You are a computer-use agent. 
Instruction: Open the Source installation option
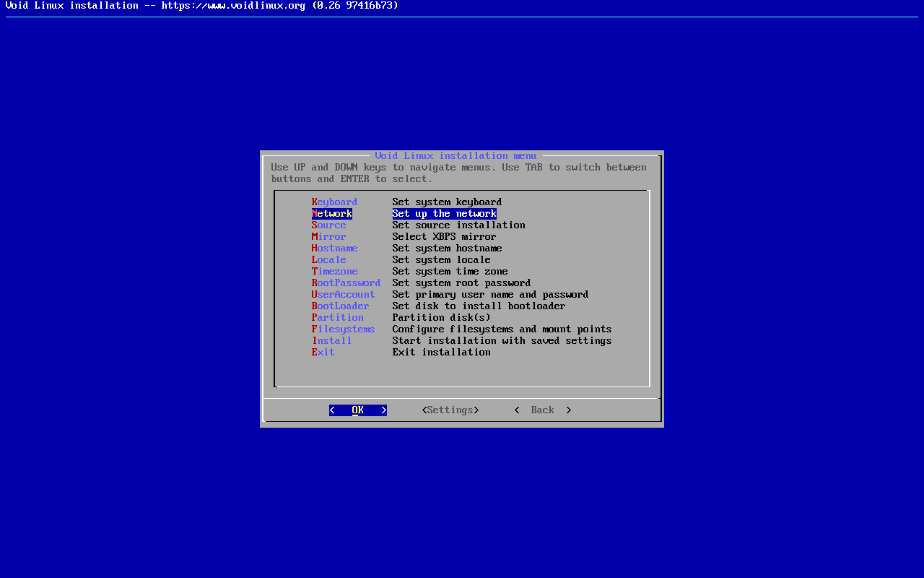click(328, 225)
